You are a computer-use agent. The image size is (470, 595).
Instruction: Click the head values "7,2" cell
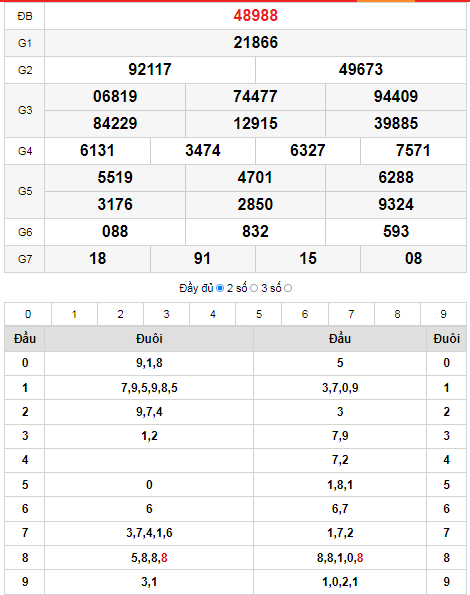click(340, 460)
